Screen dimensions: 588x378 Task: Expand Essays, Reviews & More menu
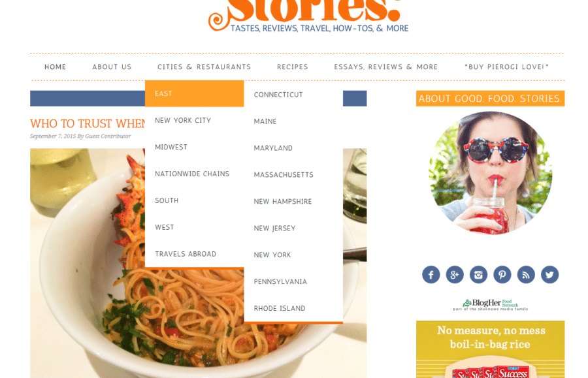click(x=386, y=67)
